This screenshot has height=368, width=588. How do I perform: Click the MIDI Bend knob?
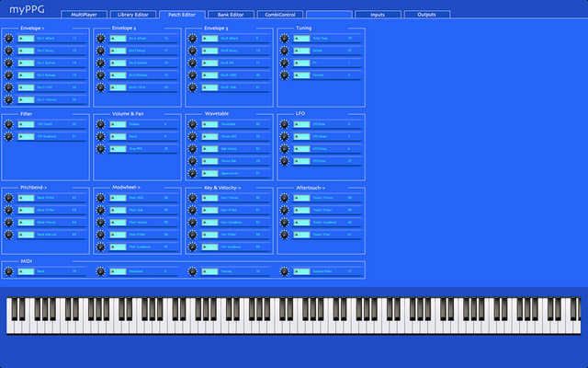click(8, 271)
